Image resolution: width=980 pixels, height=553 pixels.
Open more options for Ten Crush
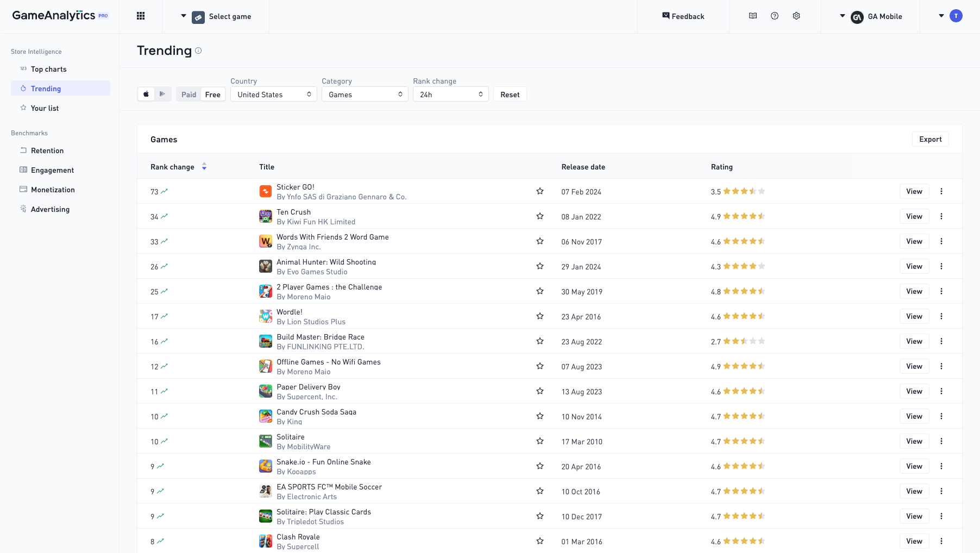click(x=941, y=216)
